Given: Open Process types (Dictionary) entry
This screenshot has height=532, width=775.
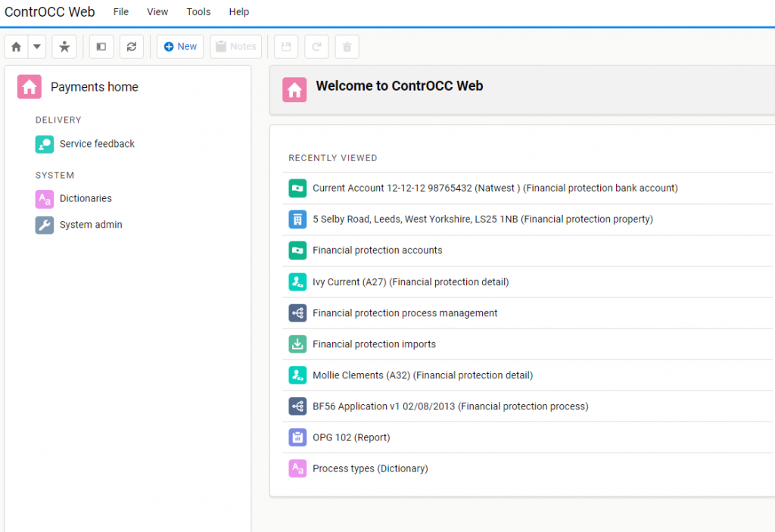Looking at the screenshot, I should pyautogui.click(x=370, y=469).
